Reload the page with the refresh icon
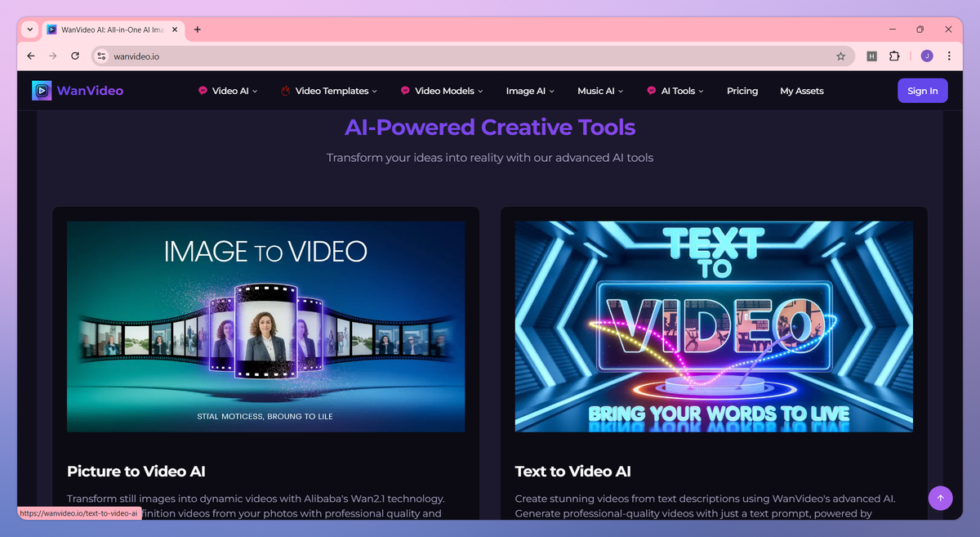Screen dimensions: 980x537 click(x=74, y=56)
